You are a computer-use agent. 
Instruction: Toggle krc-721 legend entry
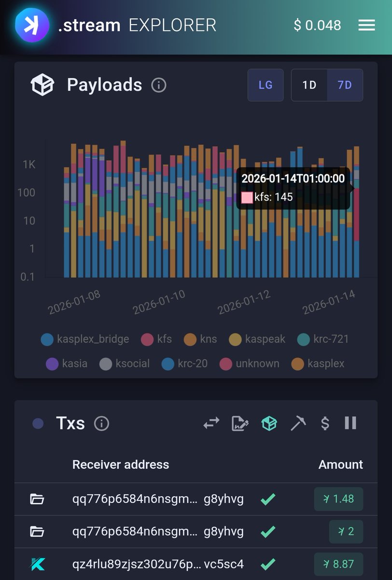click(322, 339)
